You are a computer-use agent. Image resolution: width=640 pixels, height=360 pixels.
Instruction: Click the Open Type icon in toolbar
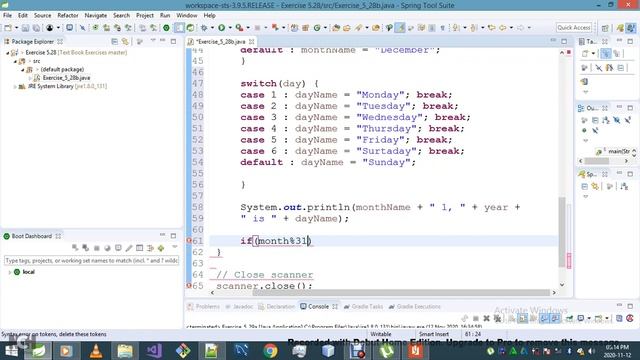(336, 28)
